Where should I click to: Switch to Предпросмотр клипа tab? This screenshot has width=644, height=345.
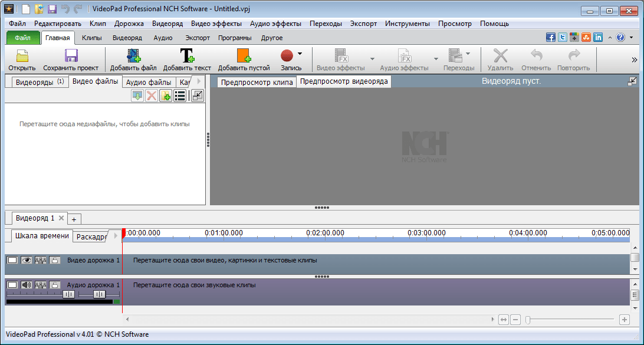point(257,82)
